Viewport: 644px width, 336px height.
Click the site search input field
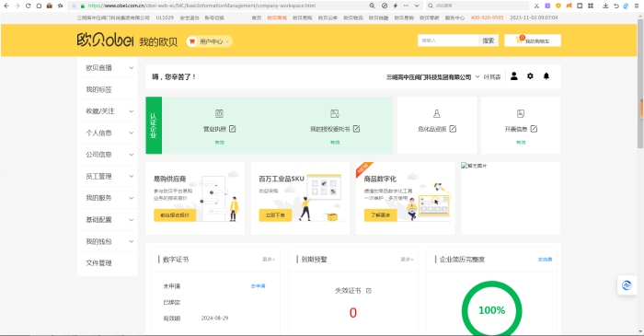tap(448, 41)
